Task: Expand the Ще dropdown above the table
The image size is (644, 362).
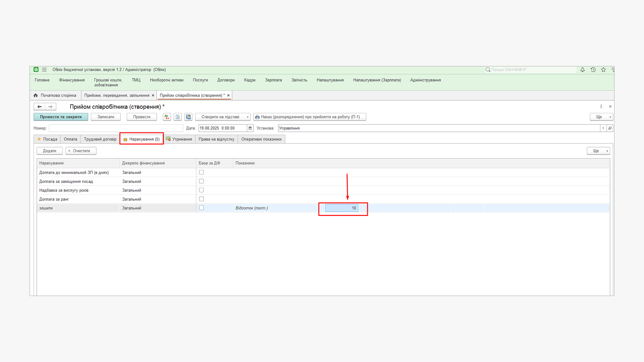Action: point(598,151)
